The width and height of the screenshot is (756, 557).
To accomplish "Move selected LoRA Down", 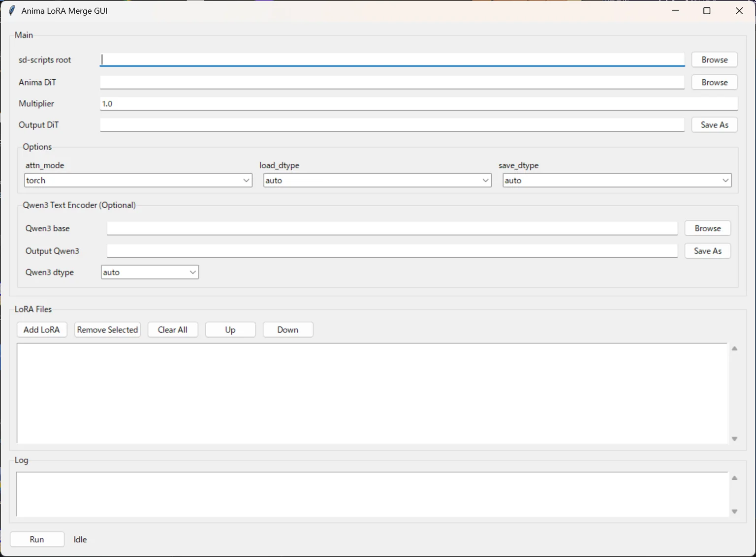I will (x=288, y=330).
